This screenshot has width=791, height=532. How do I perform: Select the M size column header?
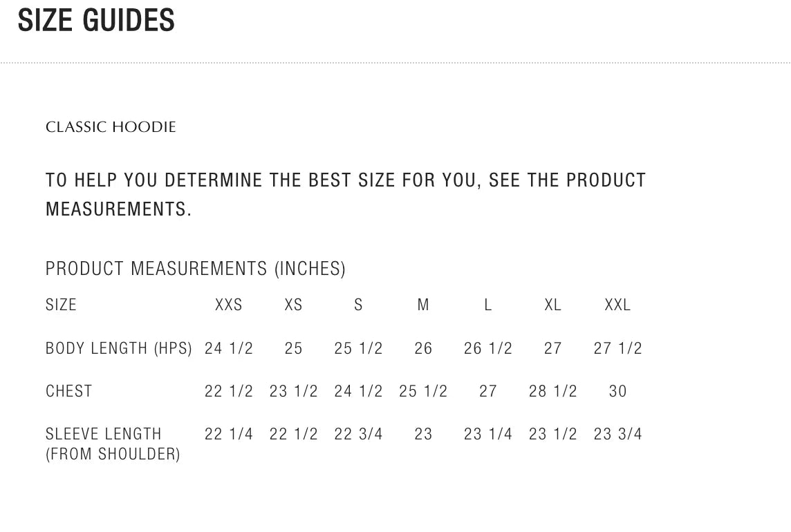[x=423, y=305]
